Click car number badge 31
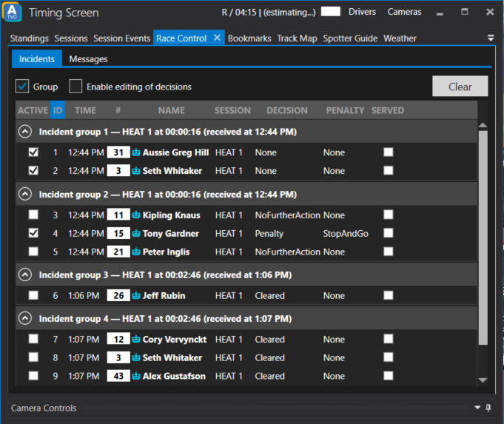 pyautogui.click(x=118, y=152)
